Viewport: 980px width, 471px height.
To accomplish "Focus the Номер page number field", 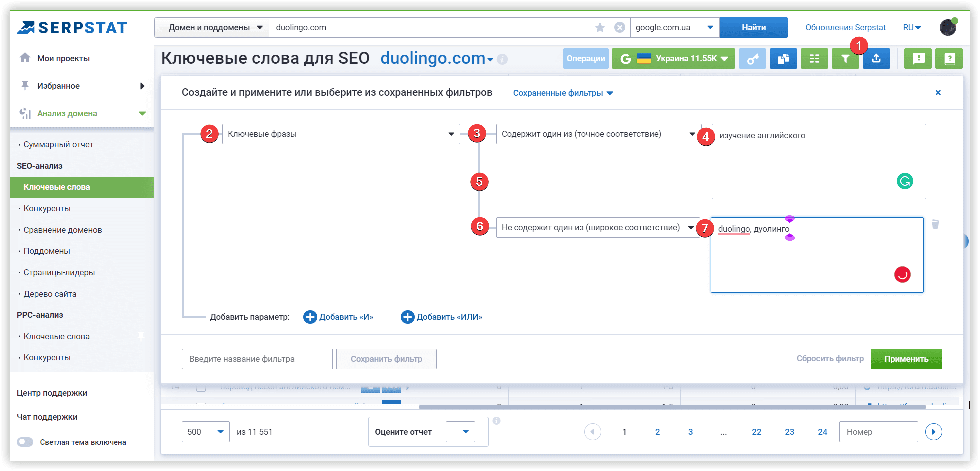I will tap(879, 432).
